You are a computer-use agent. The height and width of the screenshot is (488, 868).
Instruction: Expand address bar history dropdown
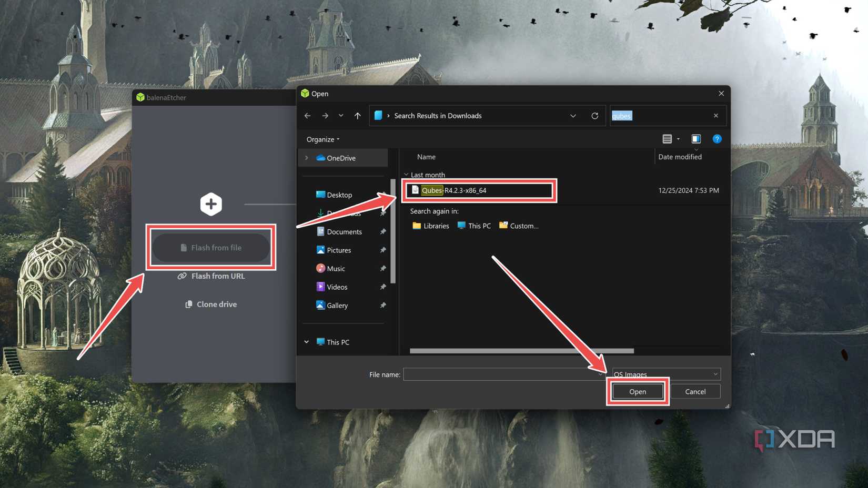point(573,116)
